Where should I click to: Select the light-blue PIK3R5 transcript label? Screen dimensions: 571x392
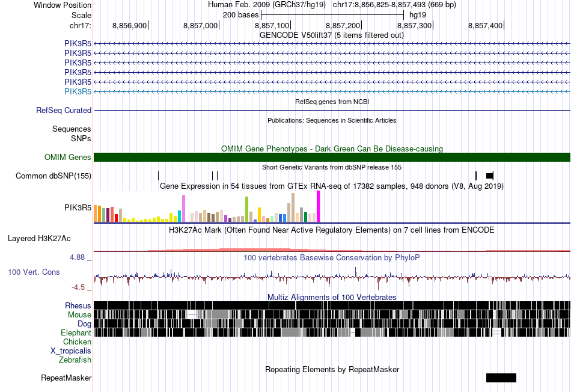[78, 92]
